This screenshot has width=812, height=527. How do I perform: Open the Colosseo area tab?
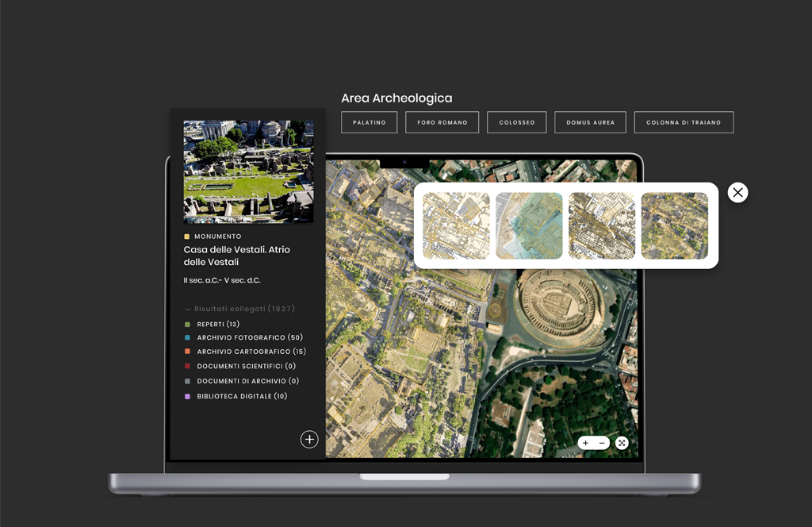pyautogui.click(x=517, y=122)
